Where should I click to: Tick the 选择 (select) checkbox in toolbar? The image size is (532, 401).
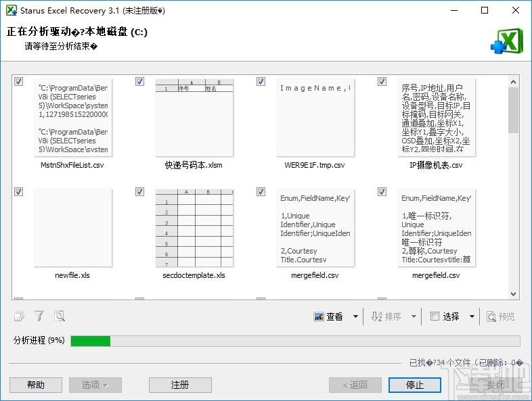pos(435,316)
